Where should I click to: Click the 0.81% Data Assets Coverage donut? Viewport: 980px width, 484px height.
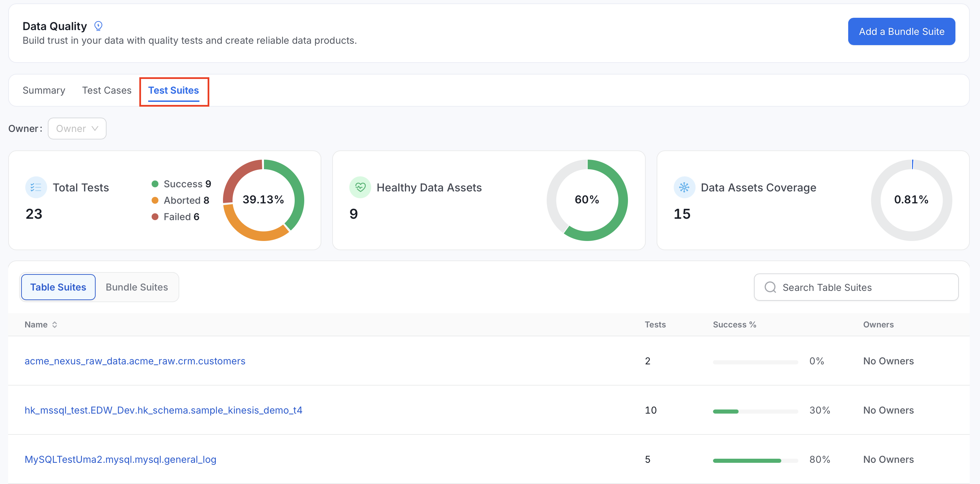pos(911,200)
